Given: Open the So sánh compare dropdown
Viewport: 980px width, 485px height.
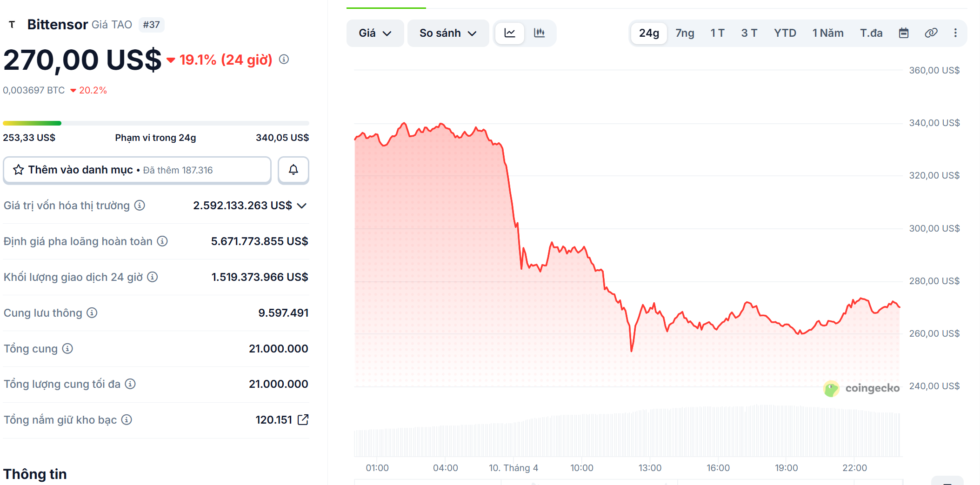Looking at the screenshot, I should coord(448,33).
